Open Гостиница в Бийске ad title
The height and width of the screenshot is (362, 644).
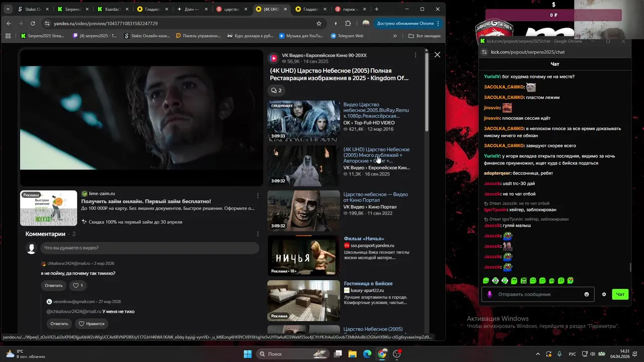pos(368,284)
